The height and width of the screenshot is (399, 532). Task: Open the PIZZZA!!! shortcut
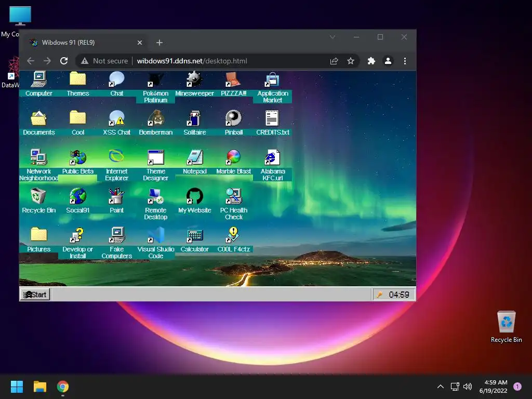(x=234, y=84)
